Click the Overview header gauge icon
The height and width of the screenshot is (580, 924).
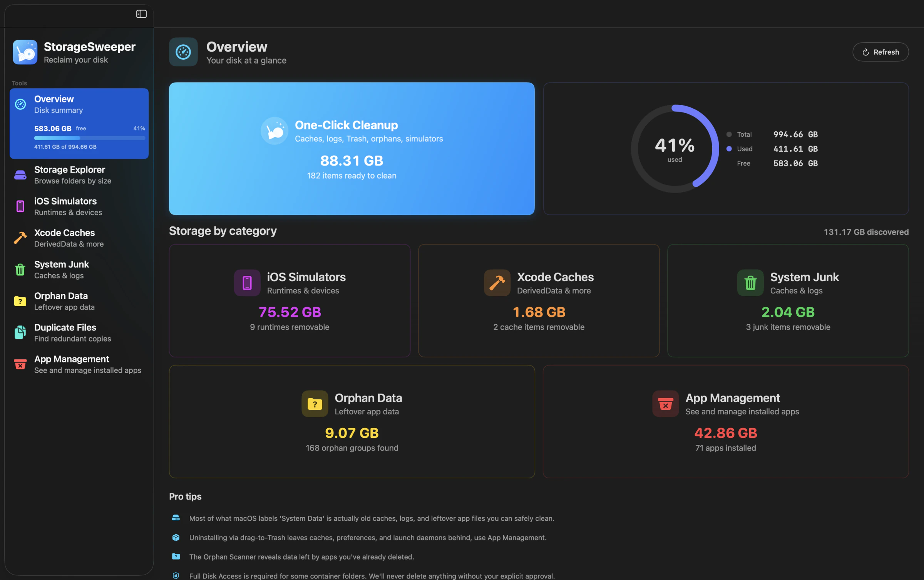[x=183, y=52]
